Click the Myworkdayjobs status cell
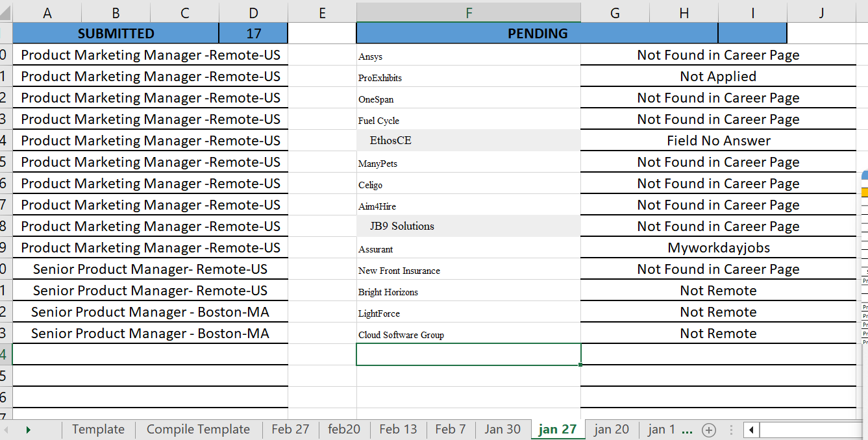This screenshot has height=440, width=868. coord(718,248)
